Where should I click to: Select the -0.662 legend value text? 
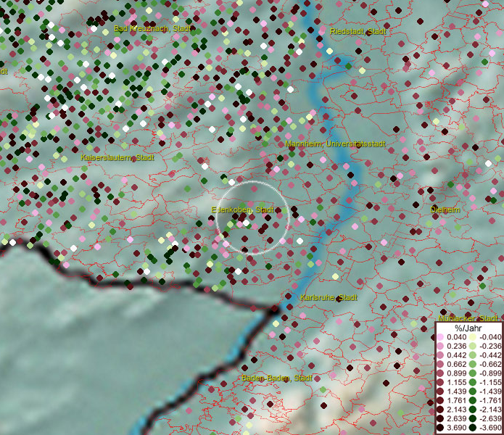click(490, 365)
